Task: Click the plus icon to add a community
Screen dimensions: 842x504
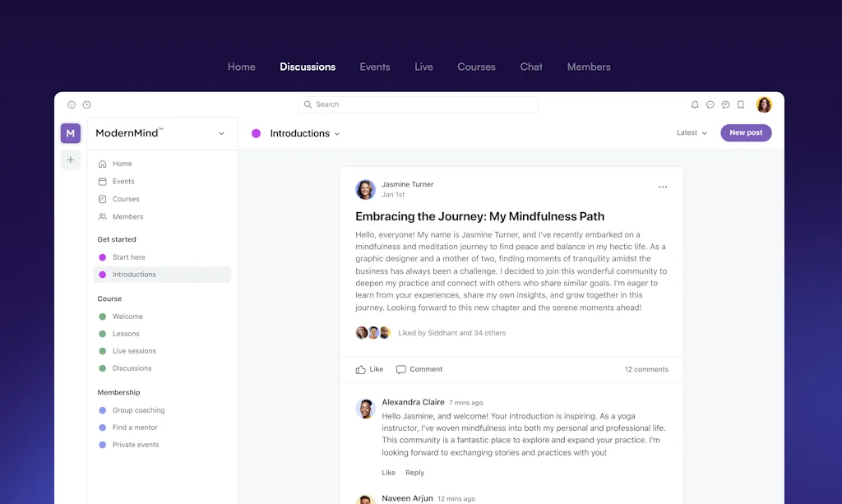Action: pyautogui.click(x=71, y=160)
